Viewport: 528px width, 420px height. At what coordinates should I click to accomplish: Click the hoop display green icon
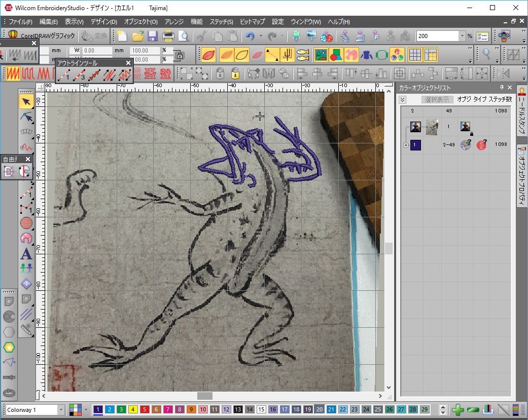coord(382,55)
